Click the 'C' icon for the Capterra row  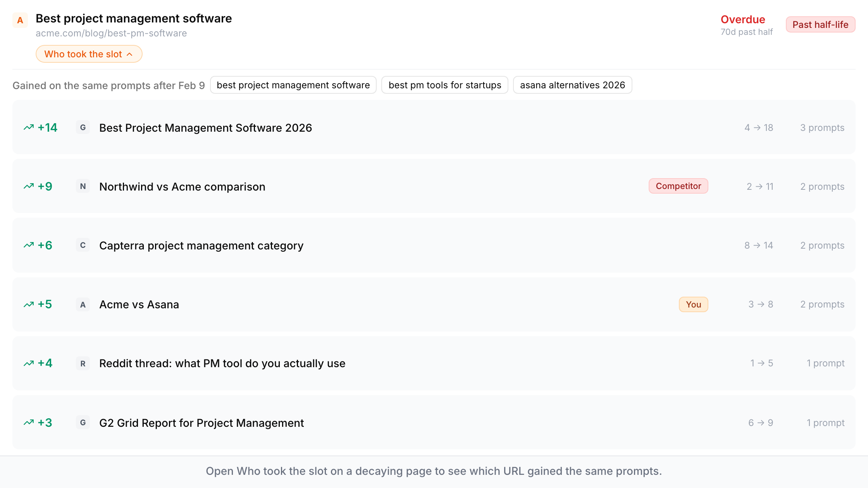point(83,245)
